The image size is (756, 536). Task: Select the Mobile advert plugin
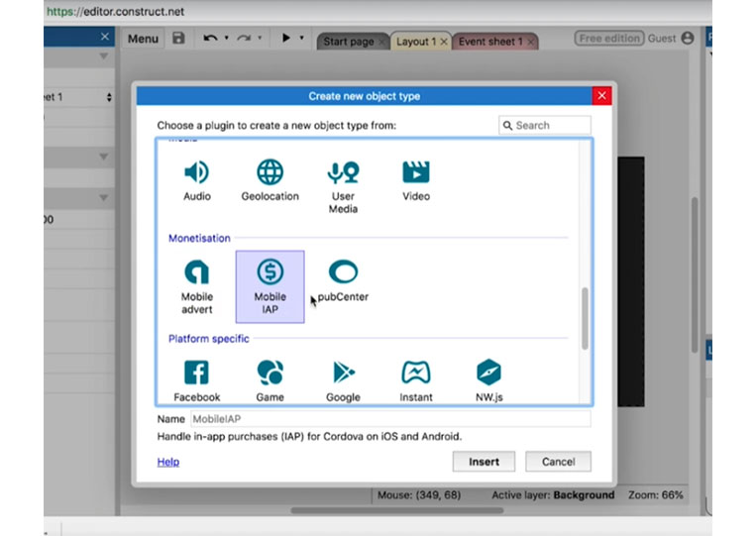[x=197, y=287]
